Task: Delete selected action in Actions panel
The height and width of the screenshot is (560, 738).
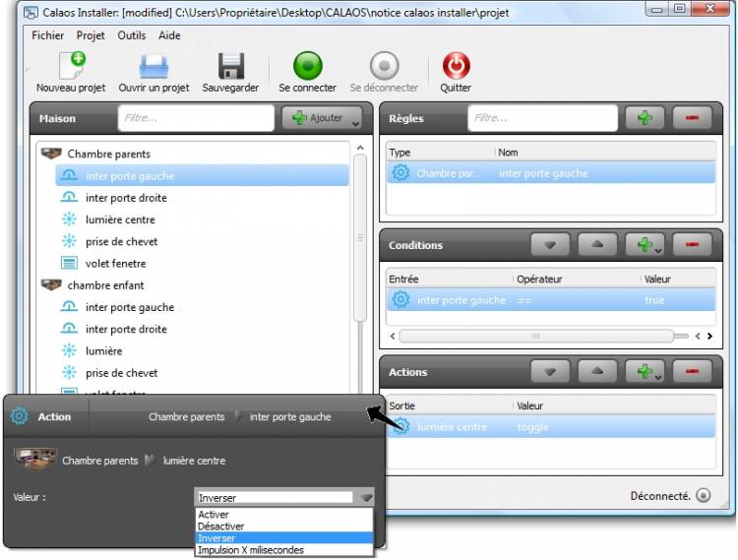Action: 692,371
